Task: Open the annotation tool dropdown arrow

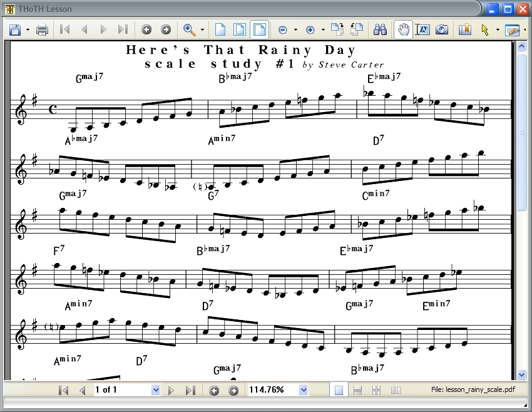Action: click(x=525, y=30)
